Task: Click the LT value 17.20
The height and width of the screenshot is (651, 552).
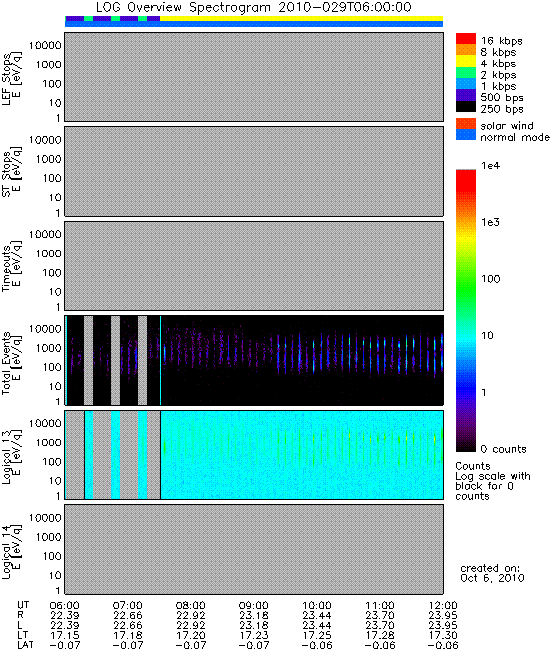Action: tap(191, 635)
